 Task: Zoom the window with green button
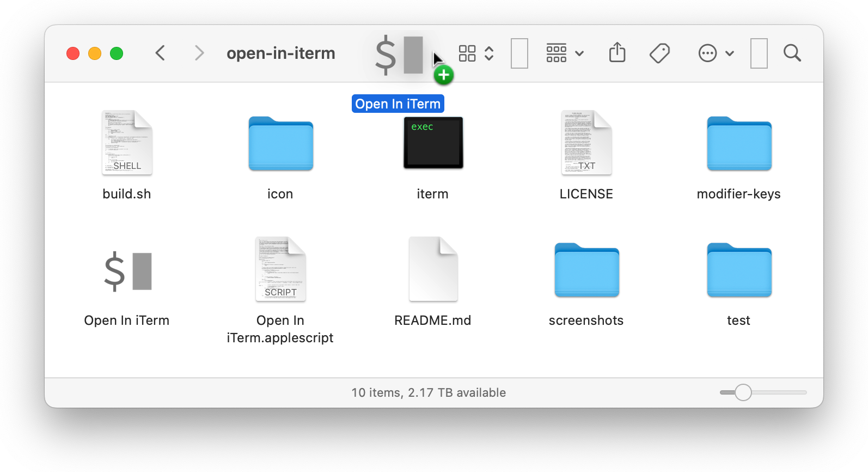[x=117, y=53]
